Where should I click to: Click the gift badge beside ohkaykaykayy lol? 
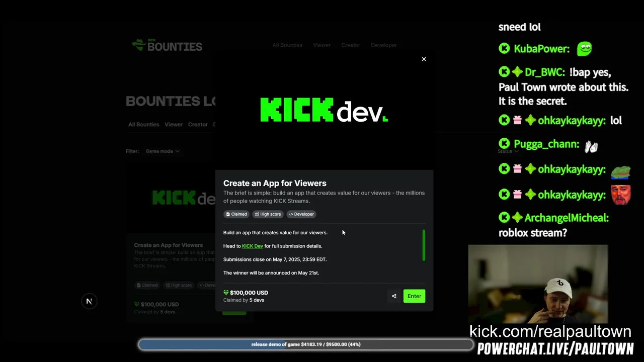[517, 120]
